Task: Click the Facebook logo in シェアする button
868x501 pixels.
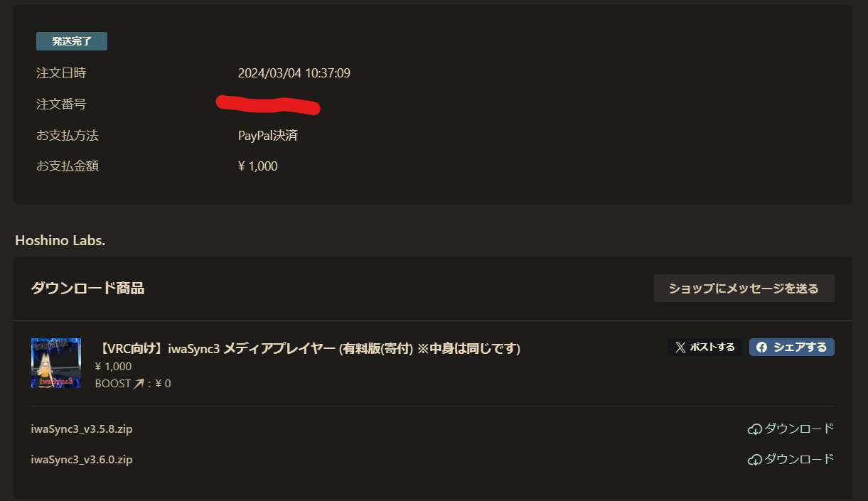Action: pos(761,348)
